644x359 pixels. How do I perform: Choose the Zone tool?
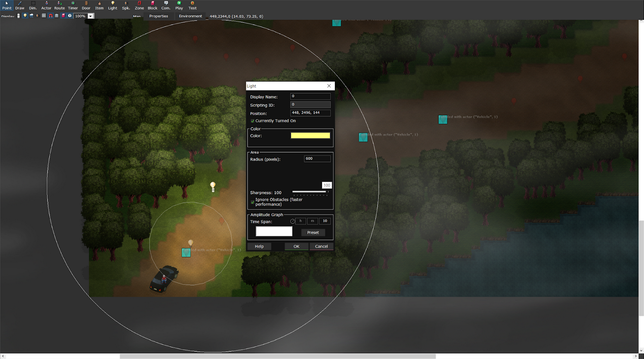point(139,5)
